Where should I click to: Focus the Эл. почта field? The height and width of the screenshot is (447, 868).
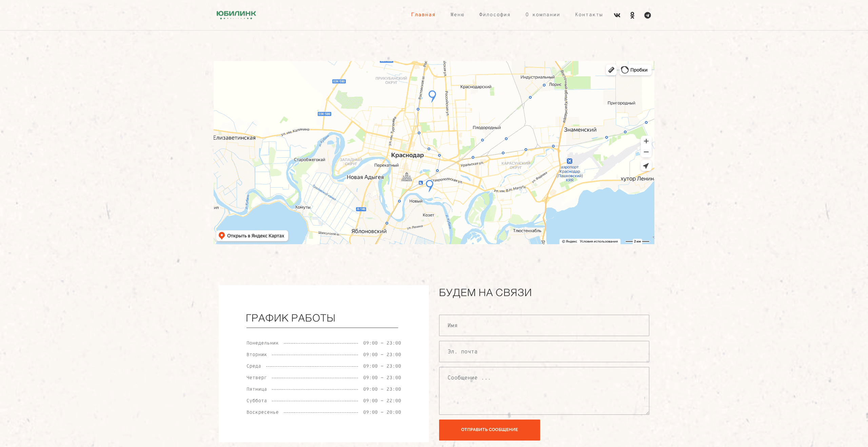coord(544,351)
